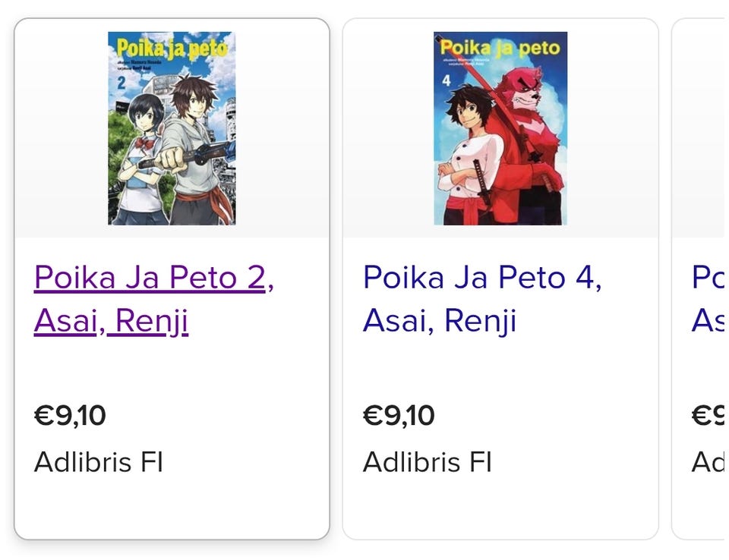This screenshot has height=560, width=729.
Task: Select Adlibris FI seller on the volume 2 card
Action: 99,462
